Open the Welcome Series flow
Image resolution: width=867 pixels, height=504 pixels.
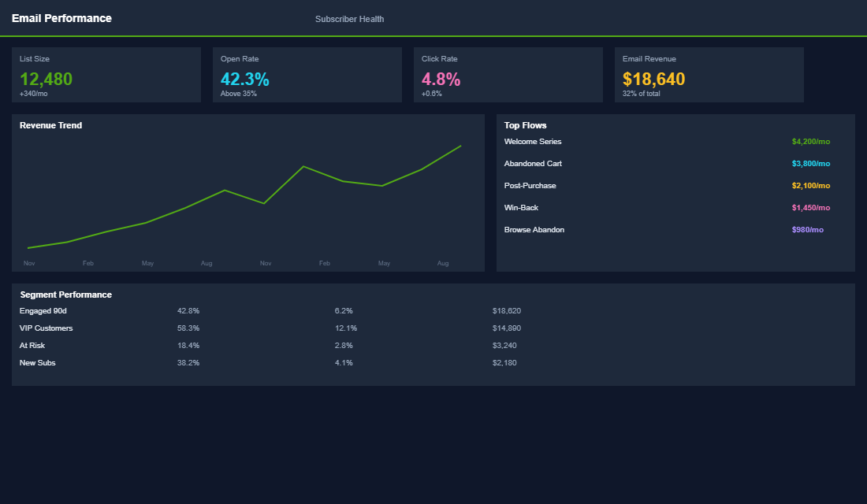pyautogui.click(x=533, y=141)
